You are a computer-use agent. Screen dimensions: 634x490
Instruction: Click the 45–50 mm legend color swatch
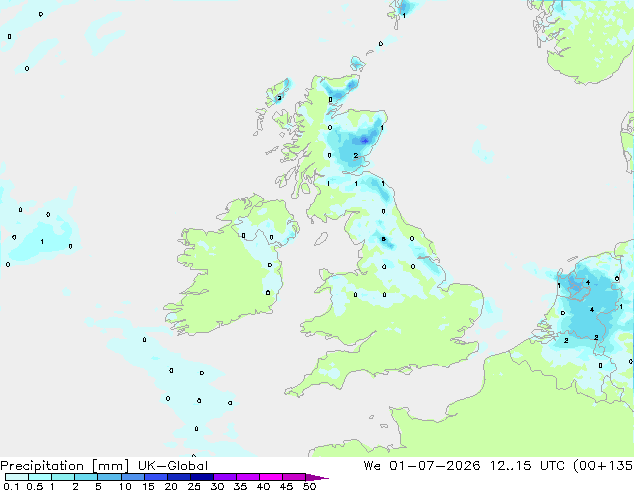click(x=294, y=477)
